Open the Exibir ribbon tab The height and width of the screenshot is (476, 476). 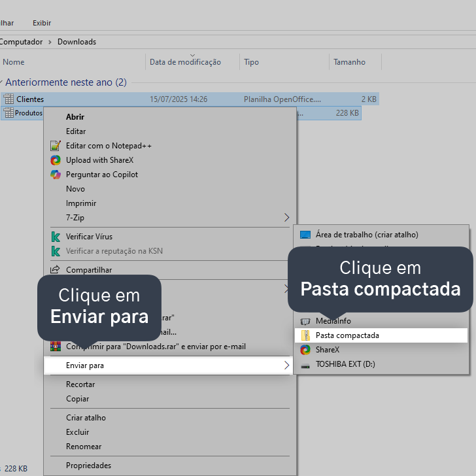[x=42, y=23]
